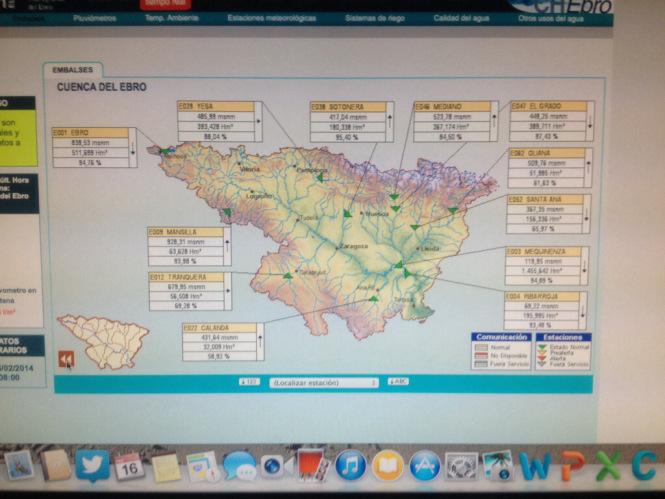This screenshot has width=665, height=499.
Task: Click the red rewind back arrow icon
Action: [66, 359]
